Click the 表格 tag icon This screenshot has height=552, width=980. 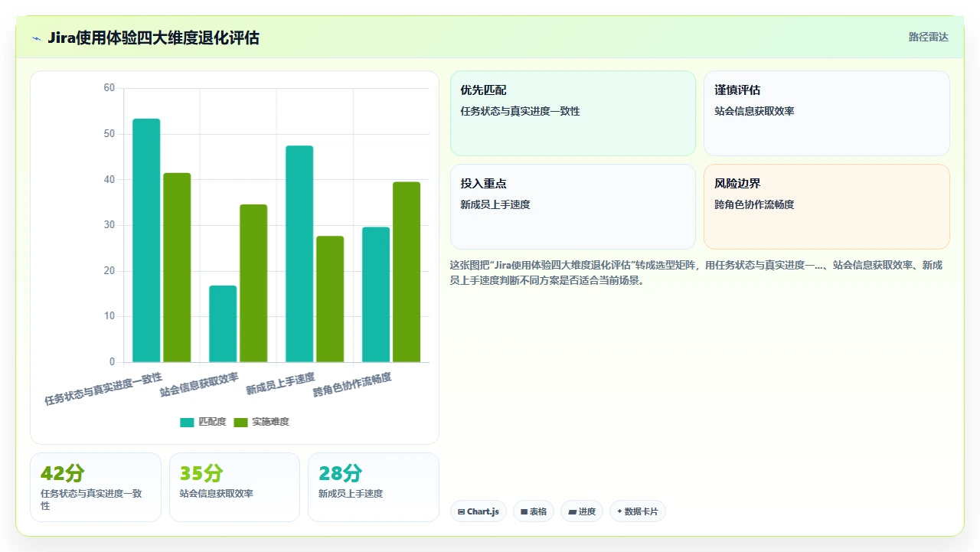point(524,511)
